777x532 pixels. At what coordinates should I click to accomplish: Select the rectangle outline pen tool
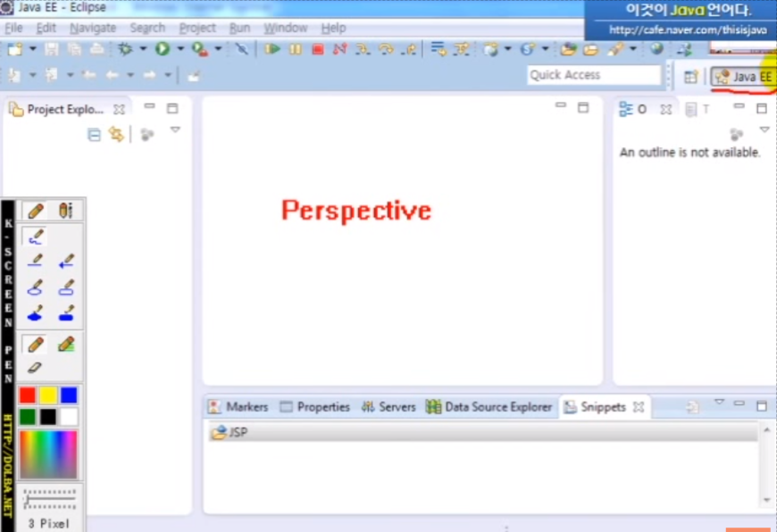tap(66, 287)
